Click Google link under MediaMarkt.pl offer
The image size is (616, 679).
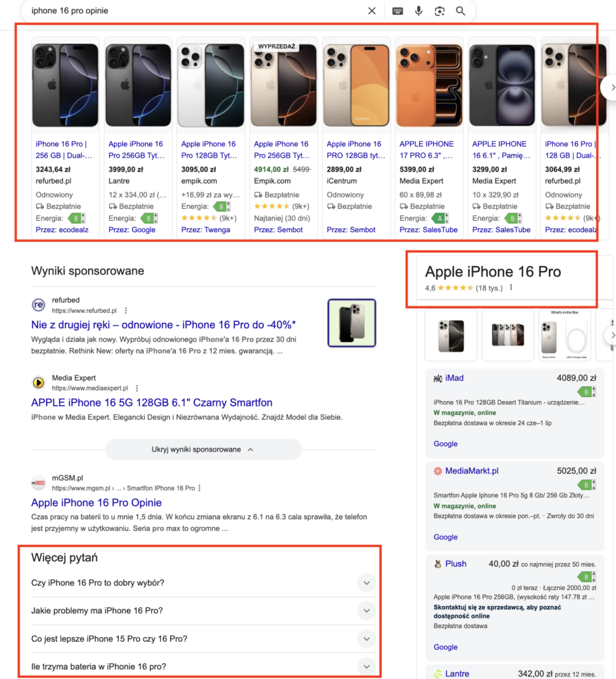click(446, 537)
